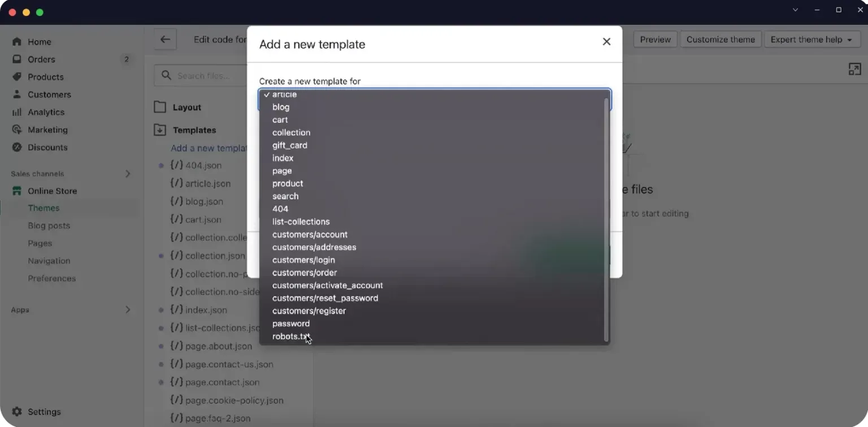Expand the Apps section chevron
This screenshot has width=868, height=427.
pos(128,309)
